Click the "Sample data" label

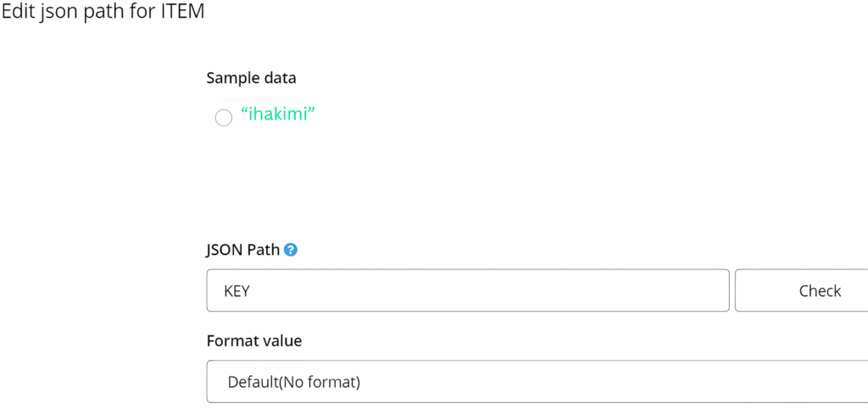coord(251,78)
